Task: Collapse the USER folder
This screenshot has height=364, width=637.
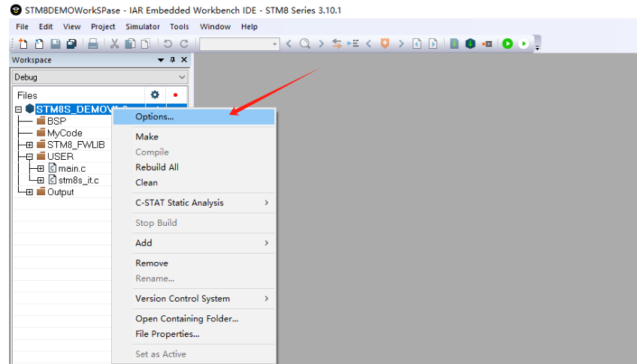Action: [29, 157]
